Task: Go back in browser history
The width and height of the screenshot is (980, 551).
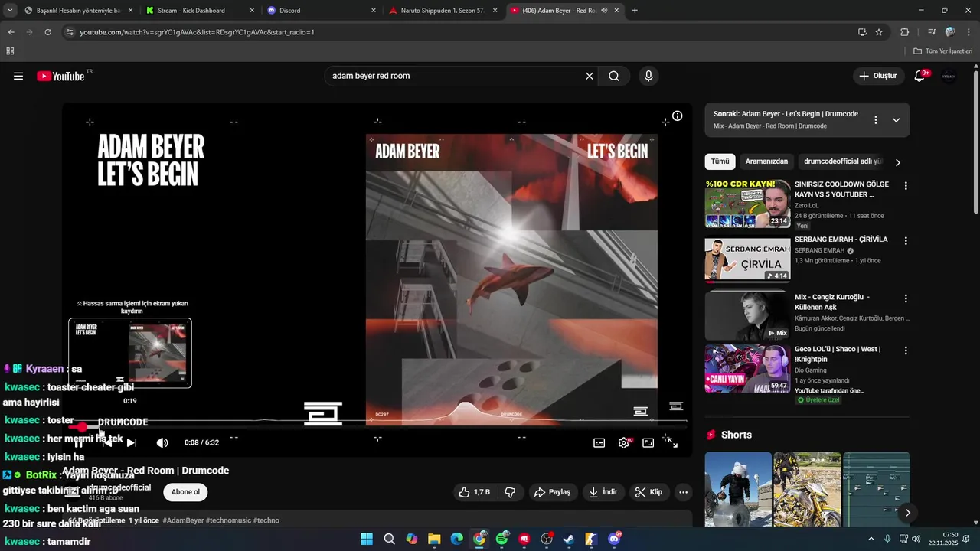Action: point(11,32)
